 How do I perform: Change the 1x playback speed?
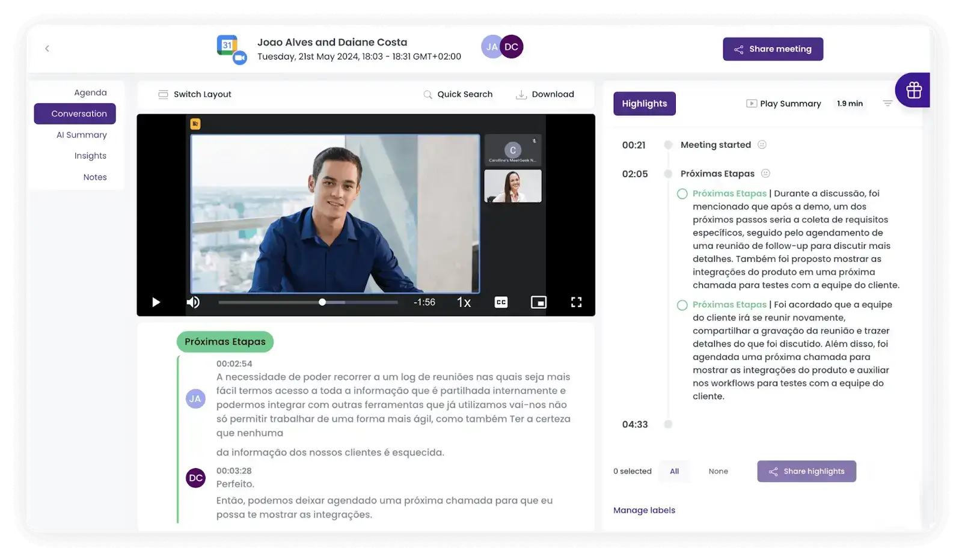464,302
